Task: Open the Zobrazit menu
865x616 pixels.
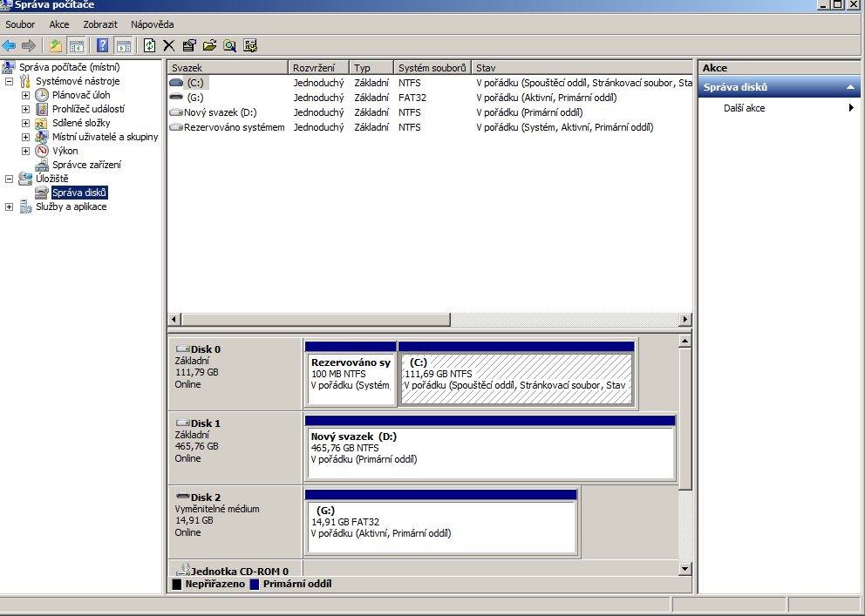Action: [x=100, y=24]
